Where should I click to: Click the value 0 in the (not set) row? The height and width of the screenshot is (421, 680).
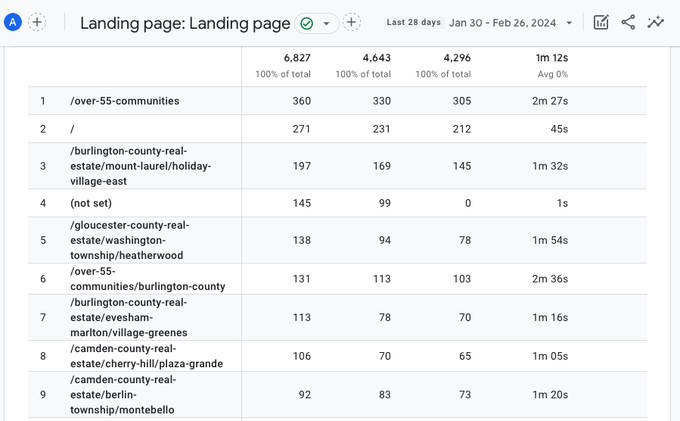point(468,203)
